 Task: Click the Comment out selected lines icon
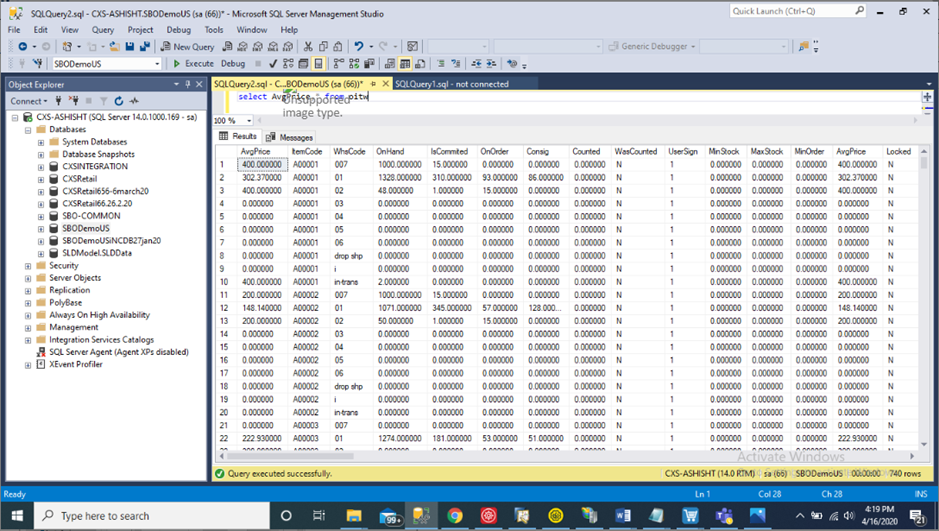pyautogui.click(x=441, y=63)
